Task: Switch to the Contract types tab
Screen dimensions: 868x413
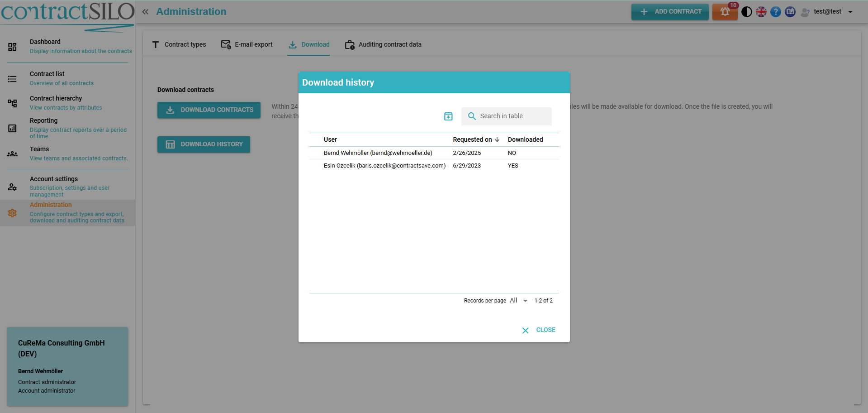Action: click(x=179, y=44)
